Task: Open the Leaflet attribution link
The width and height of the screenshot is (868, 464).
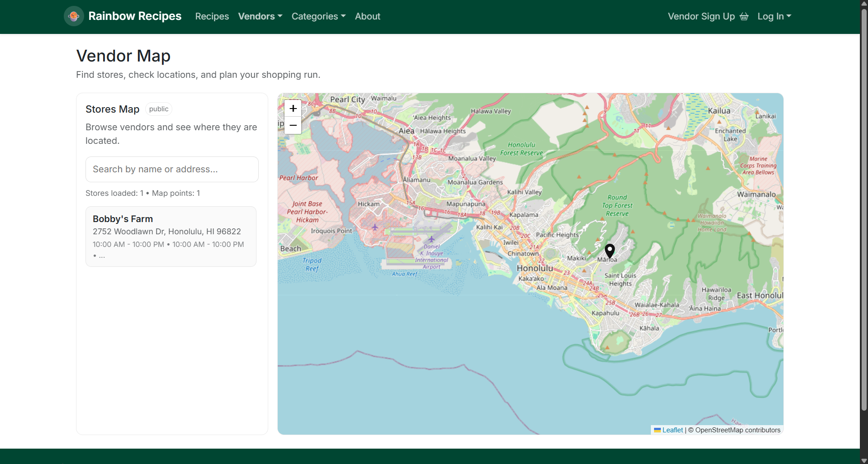Action: click(673, 430)
